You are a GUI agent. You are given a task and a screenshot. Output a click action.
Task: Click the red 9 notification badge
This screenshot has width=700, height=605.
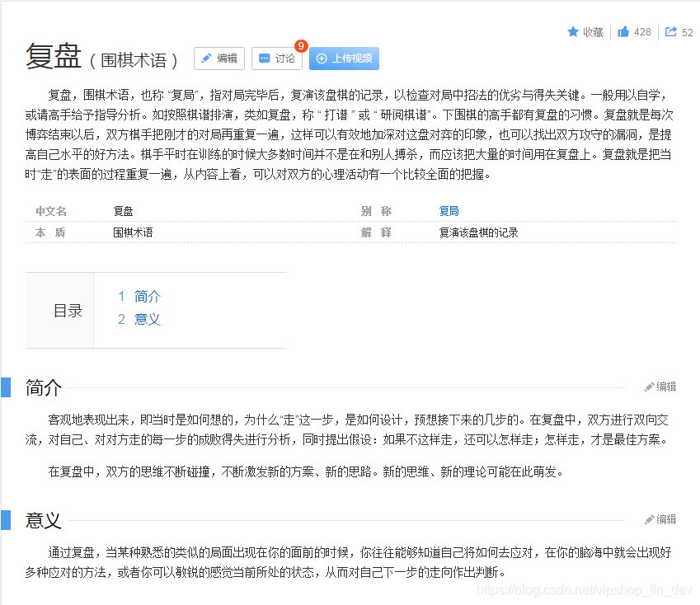click(301, 46)
